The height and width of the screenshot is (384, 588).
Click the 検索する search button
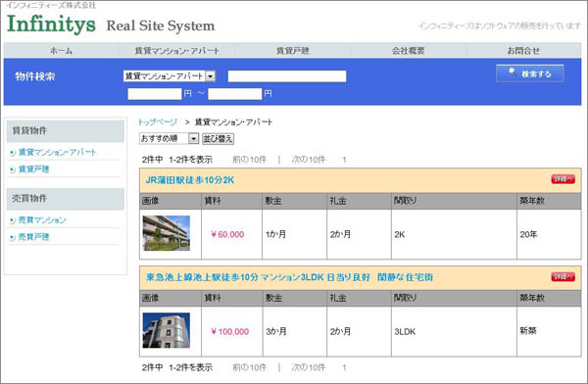(x=529, y=73)
